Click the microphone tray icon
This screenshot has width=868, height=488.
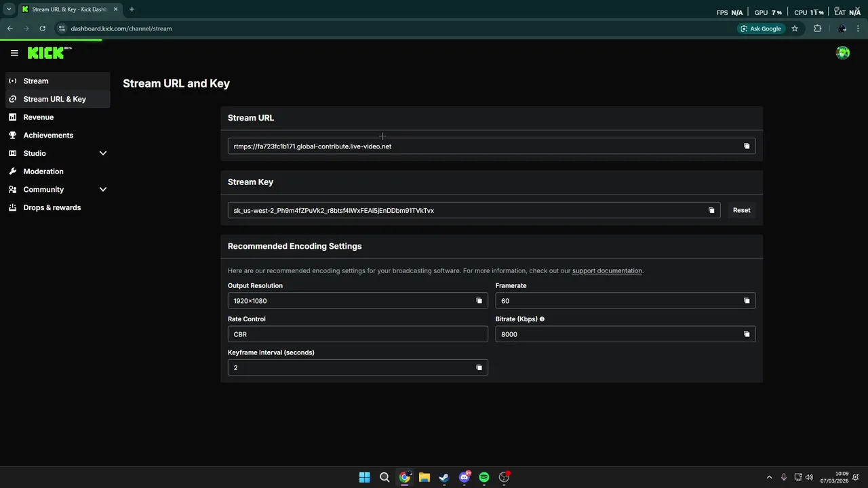(x=784, y=477)
